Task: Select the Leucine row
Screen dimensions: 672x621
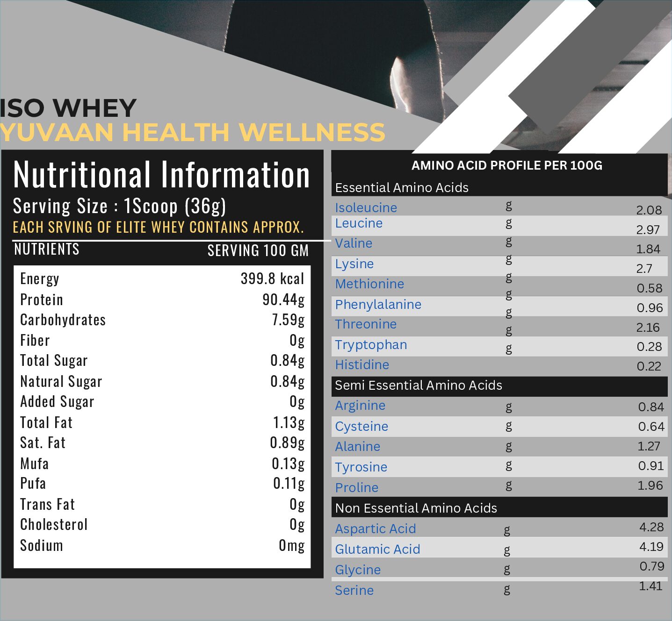Action: 499,225
